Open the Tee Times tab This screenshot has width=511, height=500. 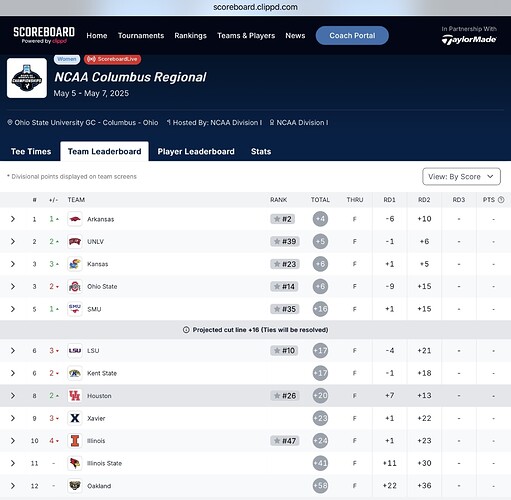(31, 151)
